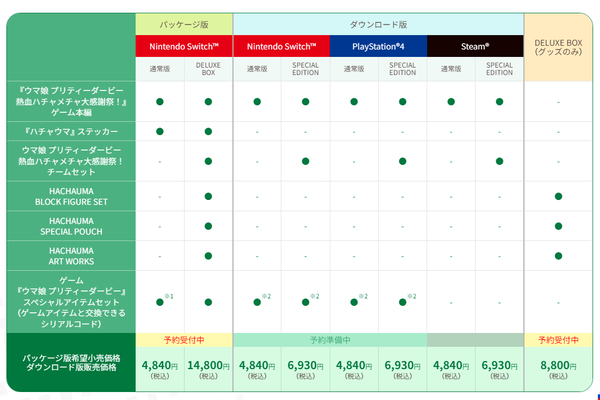This screenshot has height=400, width=600.
Task: Select SPECIAL EDITION under PlayStation4
Action: point(402,69)
